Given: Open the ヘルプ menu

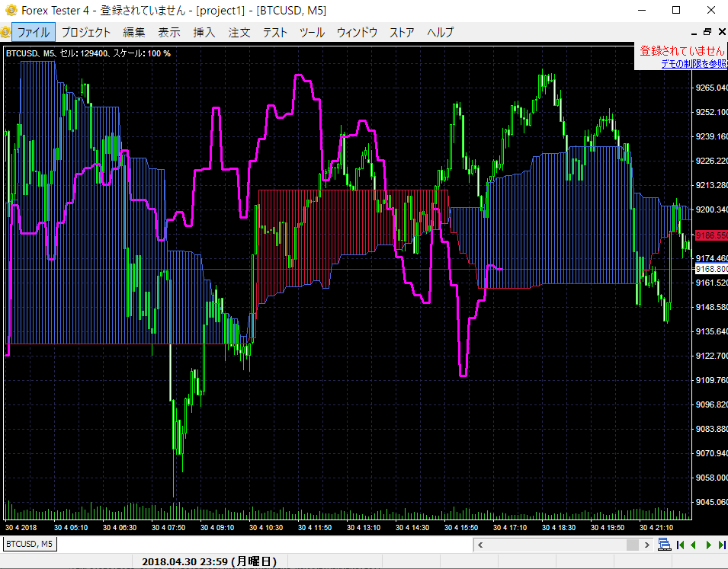Looking at the screenshot, I should click(x=440, y=33).
